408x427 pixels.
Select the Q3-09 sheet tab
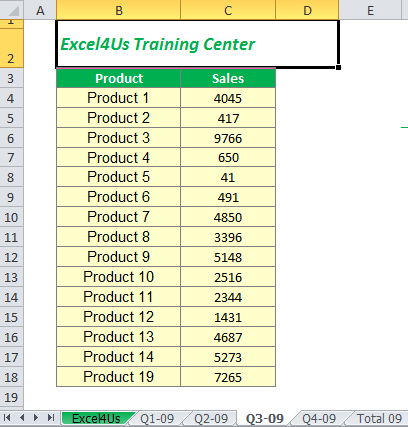pyautogui.click(x=265, y=418)
